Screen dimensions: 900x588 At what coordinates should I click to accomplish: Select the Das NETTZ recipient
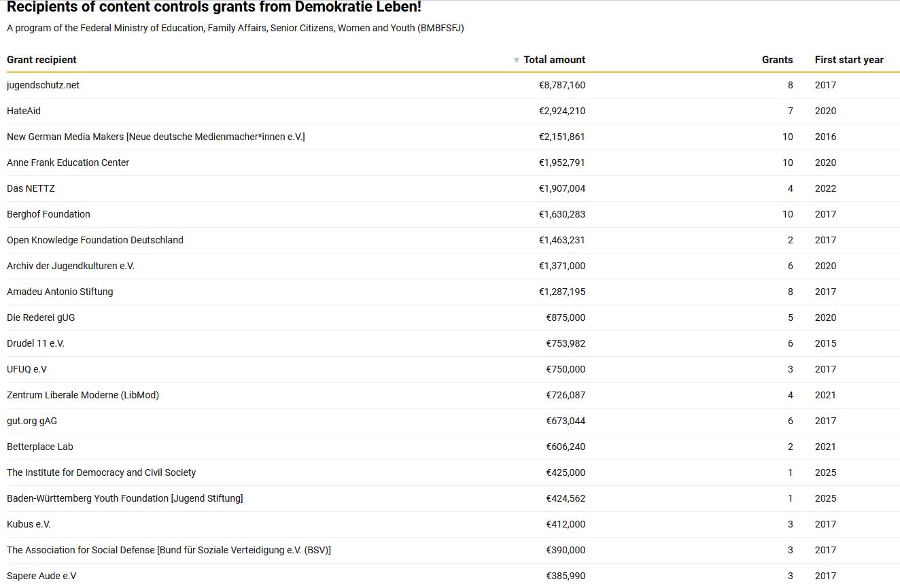[31, 188]
